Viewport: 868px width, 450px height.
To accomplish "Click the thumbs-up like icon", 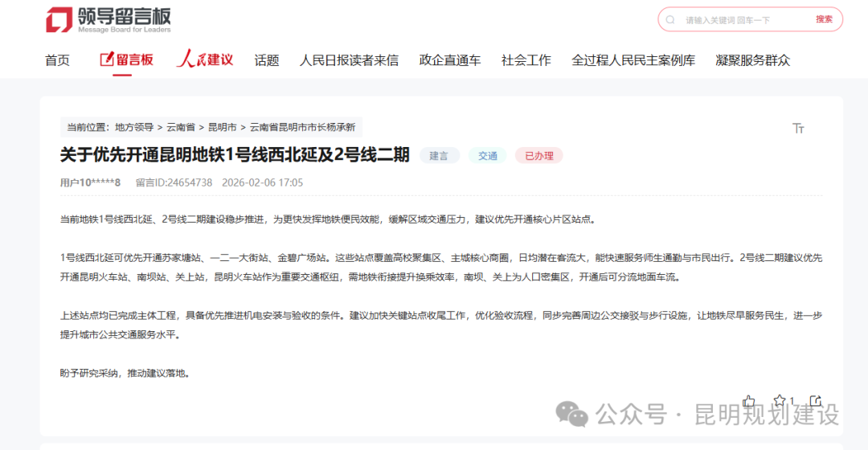I will point(749,401).
